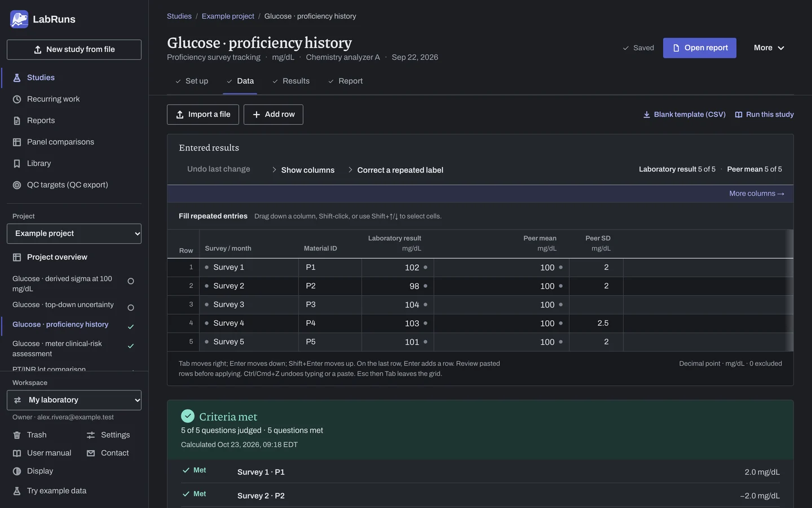
Task: Switch to the Set up tab
Action: [192, 81]
